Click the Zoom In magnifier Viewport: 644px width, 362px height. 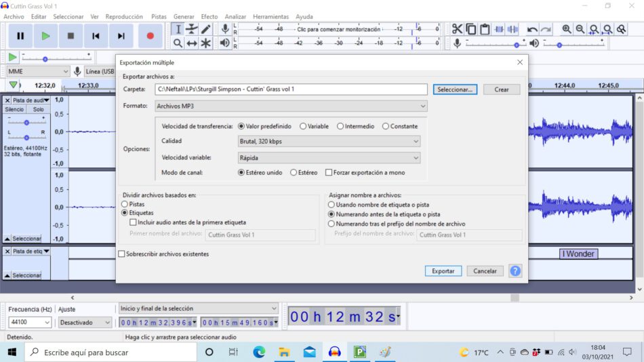click(567, 29)
